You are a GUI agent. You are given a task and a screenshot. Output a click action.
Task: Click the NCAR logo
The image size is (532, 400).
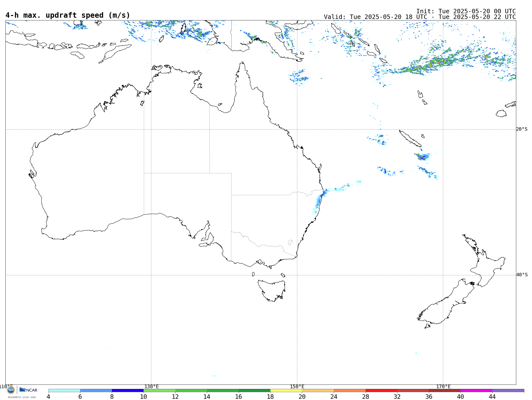pyautogui.click(x=28, y=390)
